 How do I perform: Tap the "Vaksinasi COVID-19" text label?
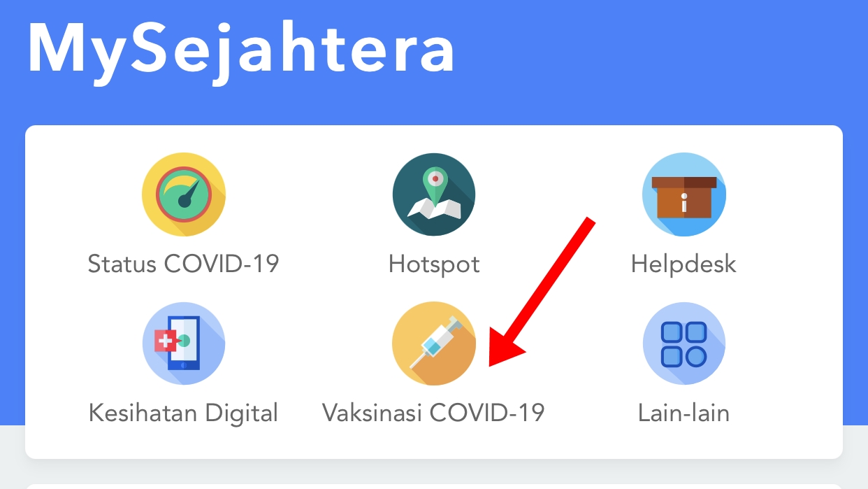[x=433, y=413]
